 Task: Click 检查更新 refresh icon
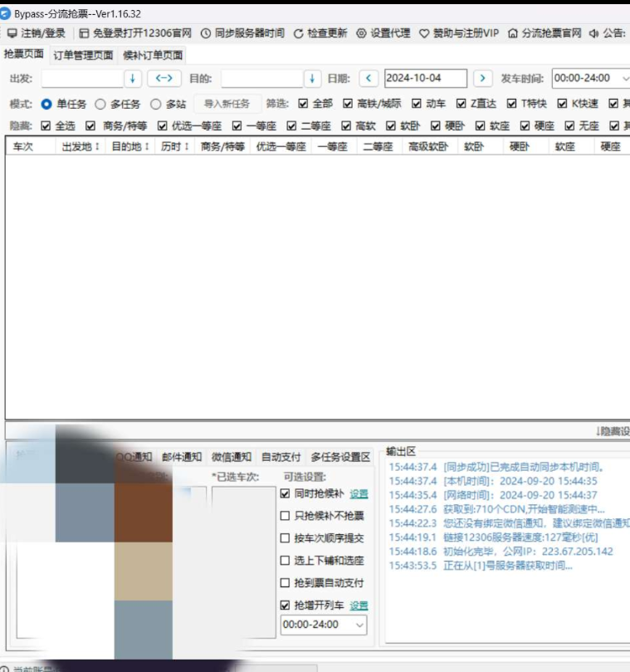(x=299, y=33)
